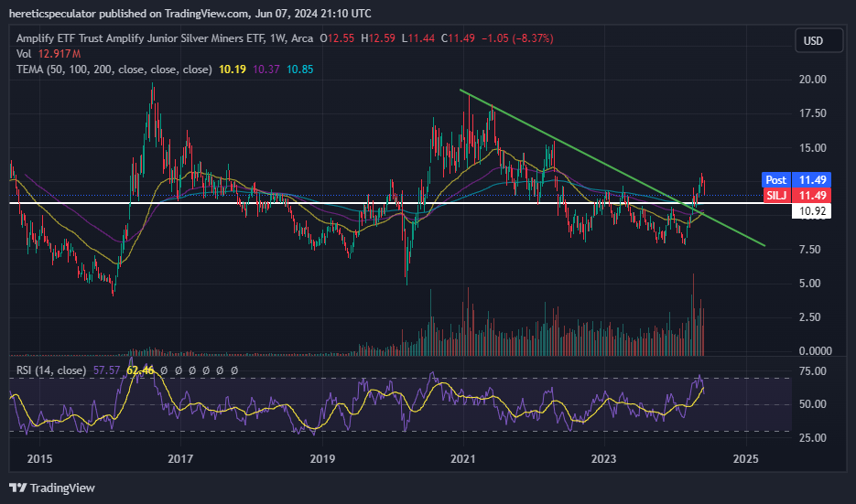Click the blue Post price label
The image size is (856, 504).
point(796,179)
